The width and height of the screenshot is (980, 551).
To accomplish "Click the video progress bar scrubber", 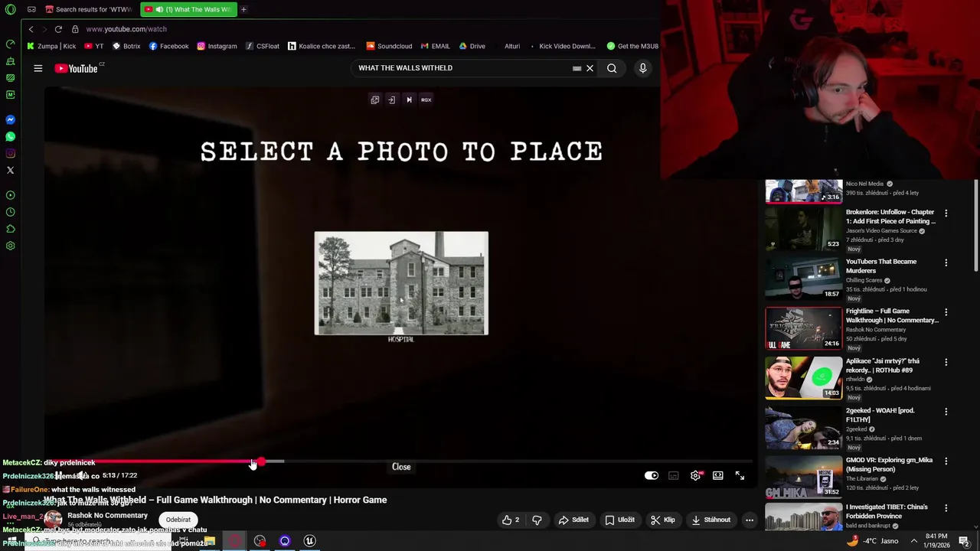I will [x=261, y=461].
